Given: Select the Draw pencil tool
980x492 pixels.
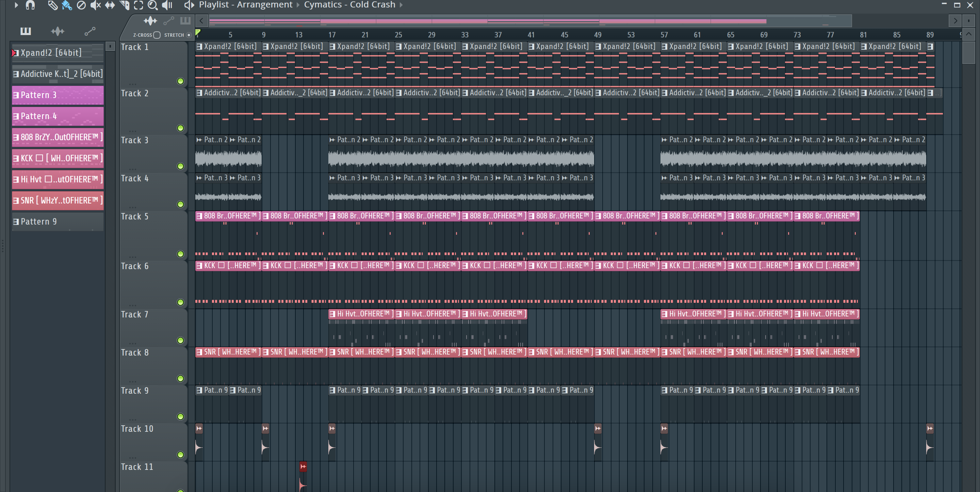Looking at the screenshot, I should tap(52, 5).
